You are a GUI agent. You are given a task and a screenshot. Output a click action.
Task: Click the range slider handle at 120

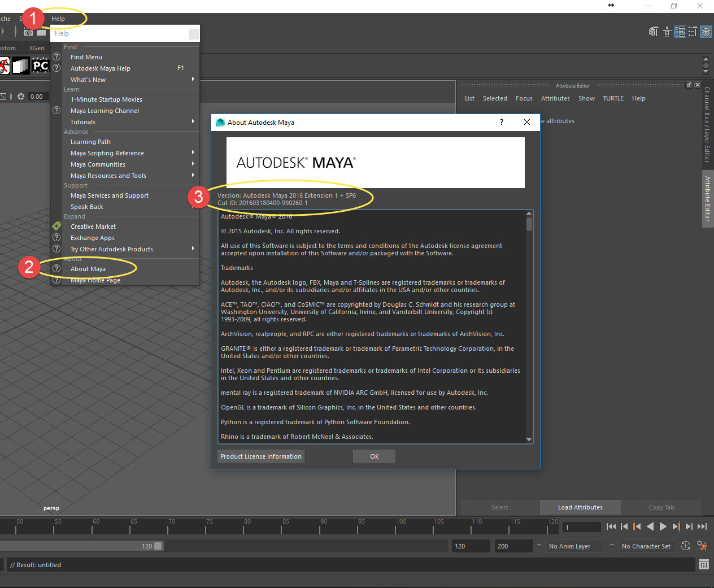tap(158, 546)
